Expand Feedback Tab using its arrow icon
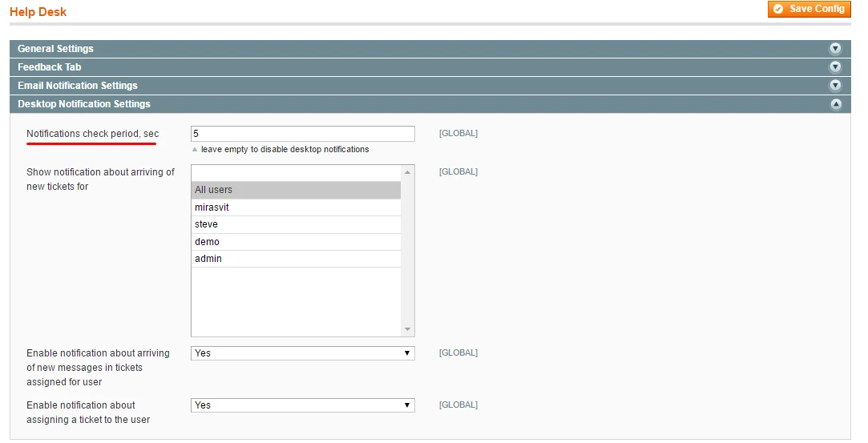 (x=835, y=67)
